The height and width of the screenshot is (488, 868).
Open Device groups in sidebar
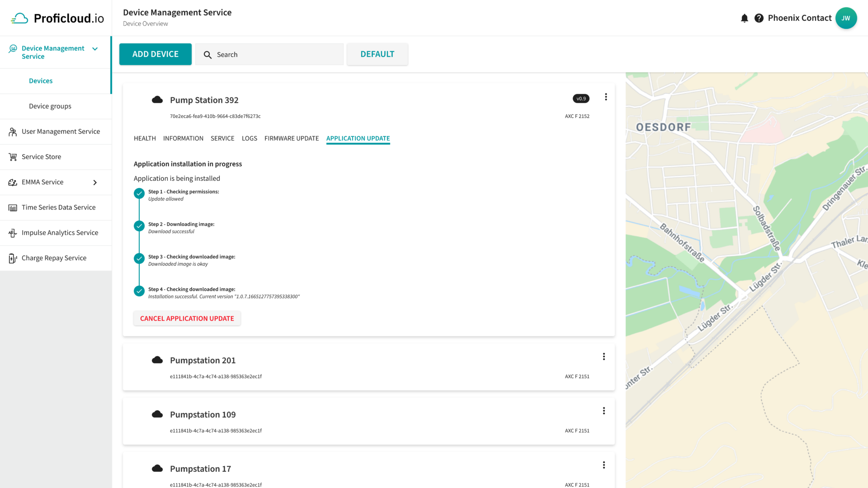click(50, 106)
